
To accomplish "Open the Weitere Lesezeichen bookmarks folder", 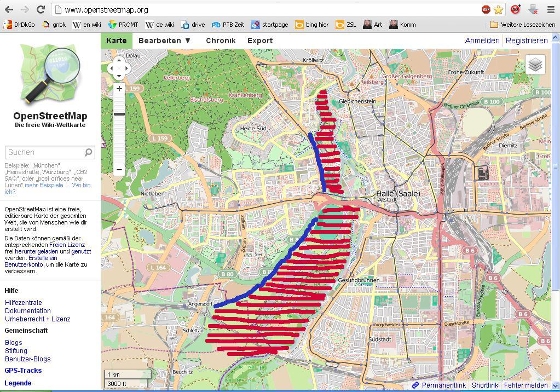I will [x=522, y=25].
